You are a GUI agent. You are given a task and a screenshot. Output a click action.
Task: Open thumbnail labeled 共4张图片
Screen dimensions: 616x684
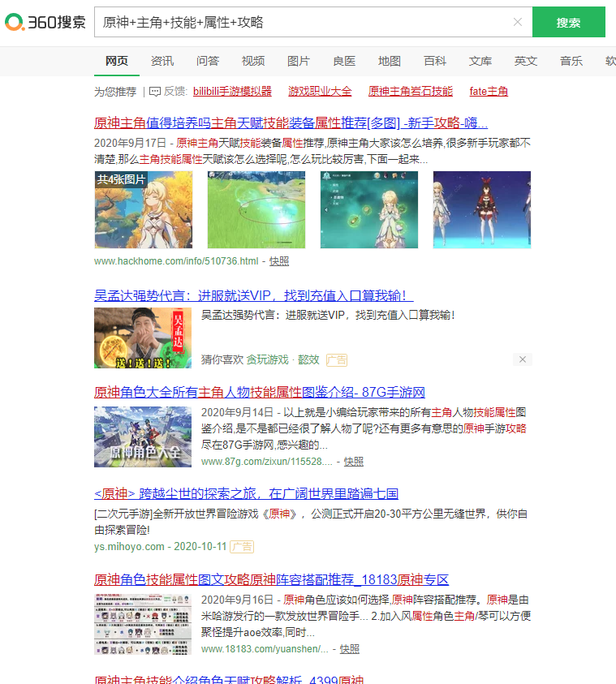pyautogui.click(x=144, y=210)
